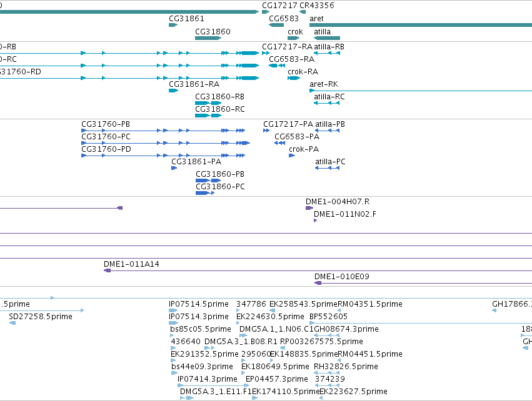The height and width of the screenshot is (401, 532).
Task: Click the DME1-010E09 clone label
Action: (x=342, y=277)
